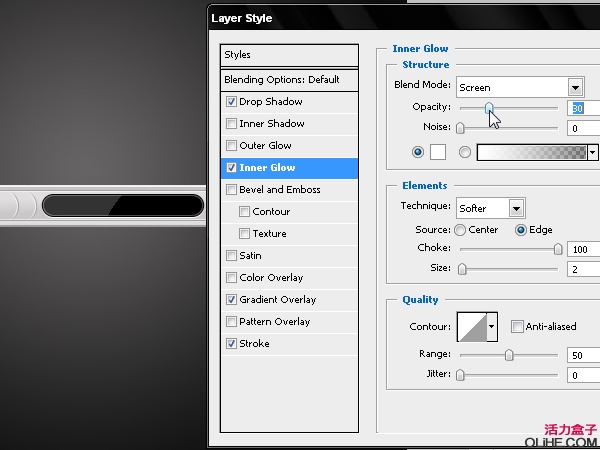Screen dimensions: 600x450
Task: Open the Bevel and Emboss settings row
Action: coord(289,190)
